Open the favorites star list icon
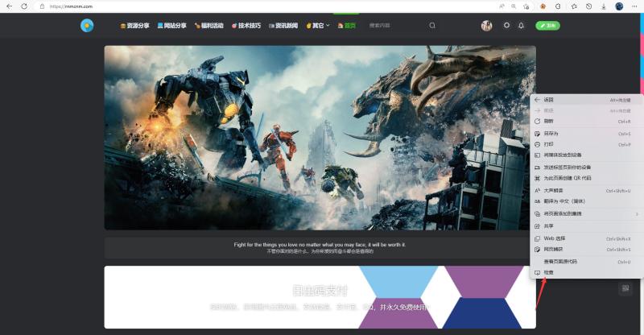This screenshot has width=644, height=335. 574,6
